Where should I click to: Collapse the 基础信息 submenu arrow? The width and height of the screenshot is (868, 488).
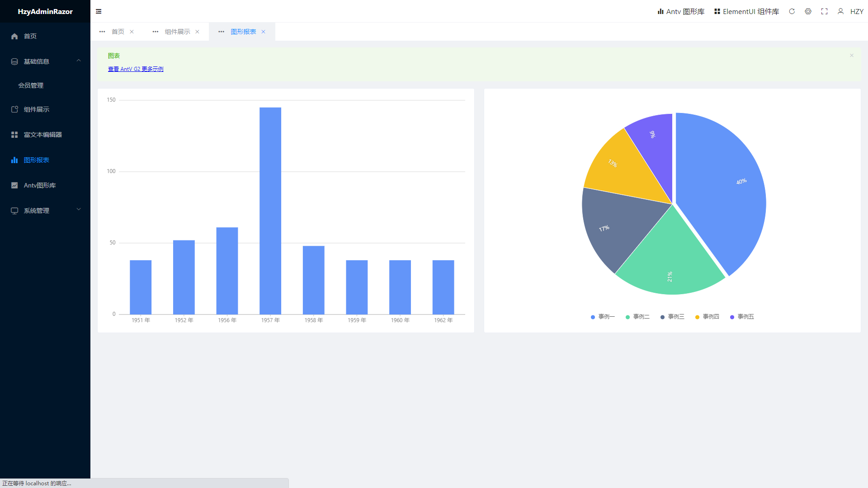79,61
